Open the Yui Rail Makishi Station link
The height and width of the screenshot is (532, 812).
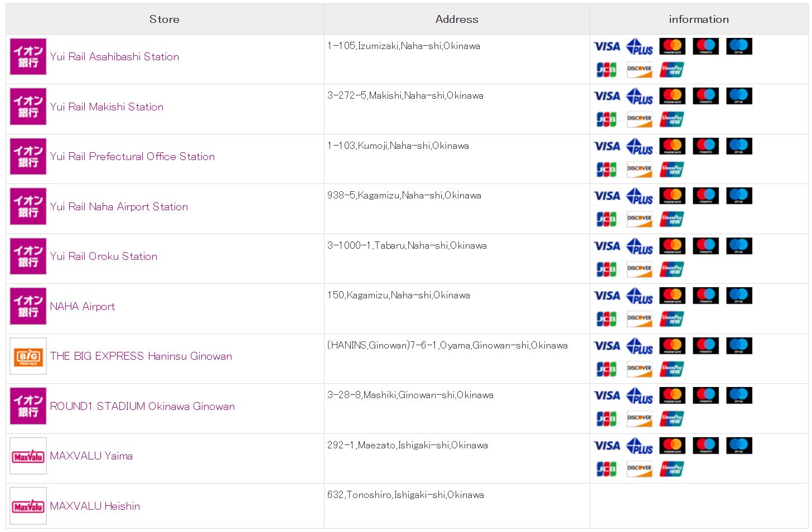click(x=107, y=107)
